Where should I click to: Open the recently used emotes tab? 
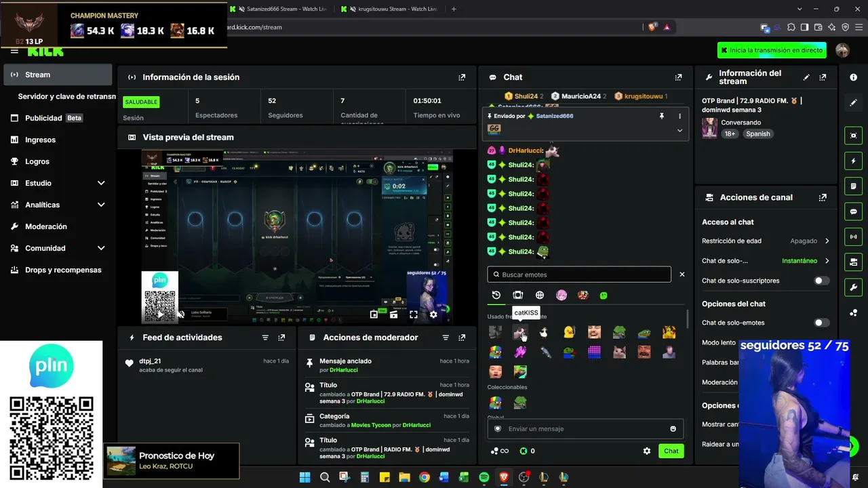tap(496, 296)
